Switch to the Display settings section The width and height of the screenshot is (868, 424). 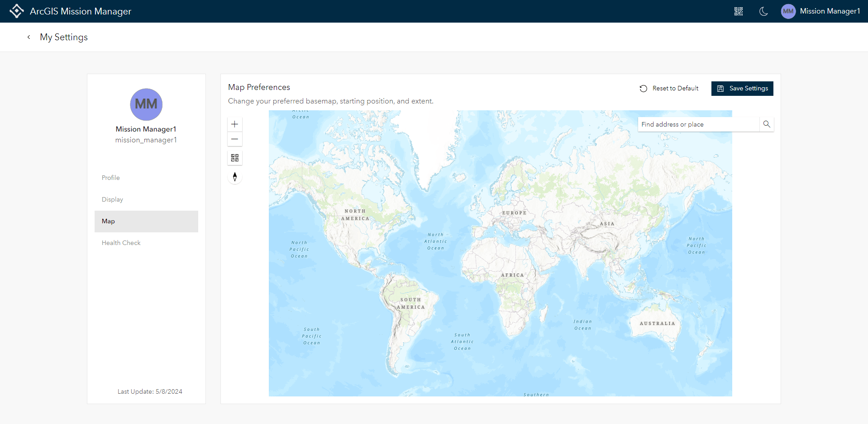coord(112,199)
